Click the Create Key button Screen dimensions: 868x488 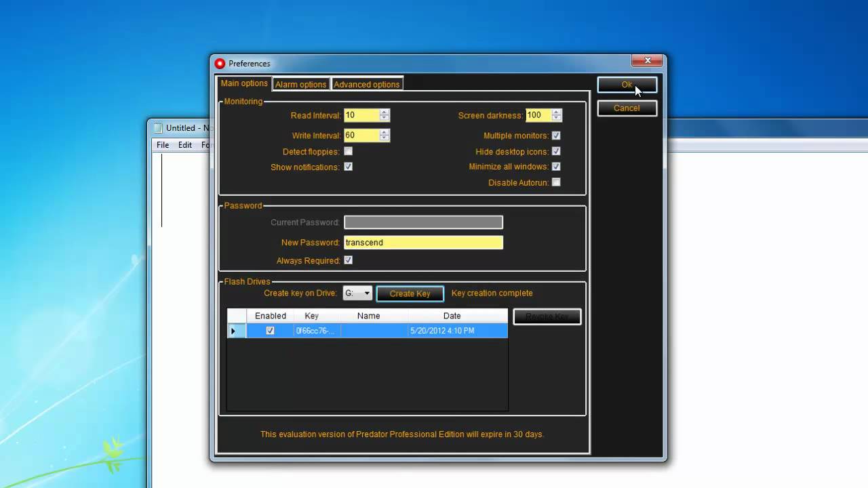pos(410,293)
